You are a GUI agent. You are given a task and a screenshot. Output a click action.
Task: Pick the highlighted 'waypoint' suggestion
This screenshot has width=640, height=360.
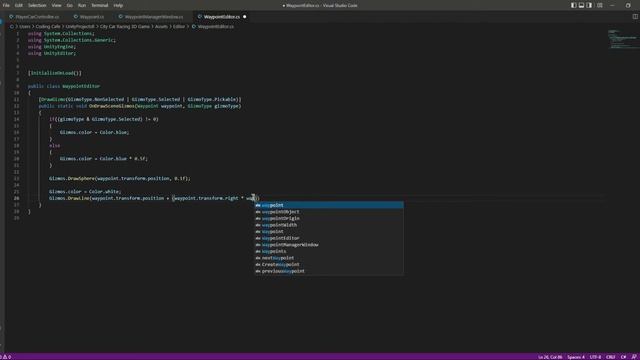329,205
